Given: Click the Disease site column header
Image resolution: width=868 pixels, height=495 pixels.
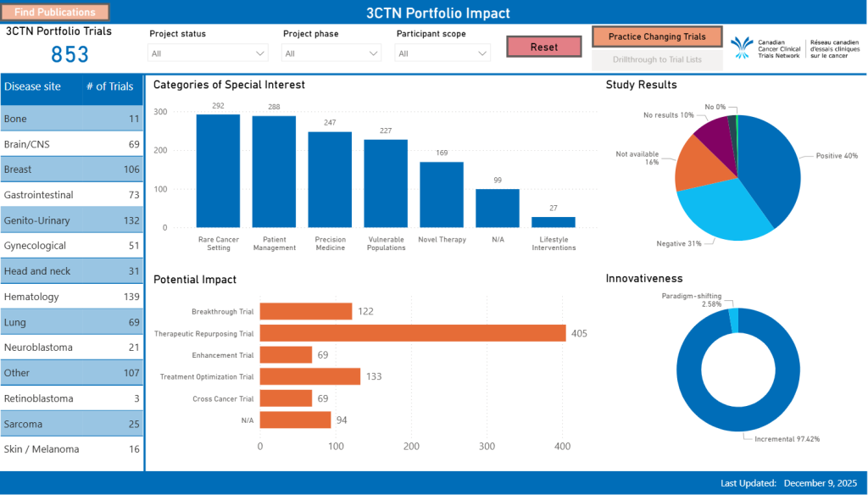Looking at the screenshot, I should click(33, 86).
